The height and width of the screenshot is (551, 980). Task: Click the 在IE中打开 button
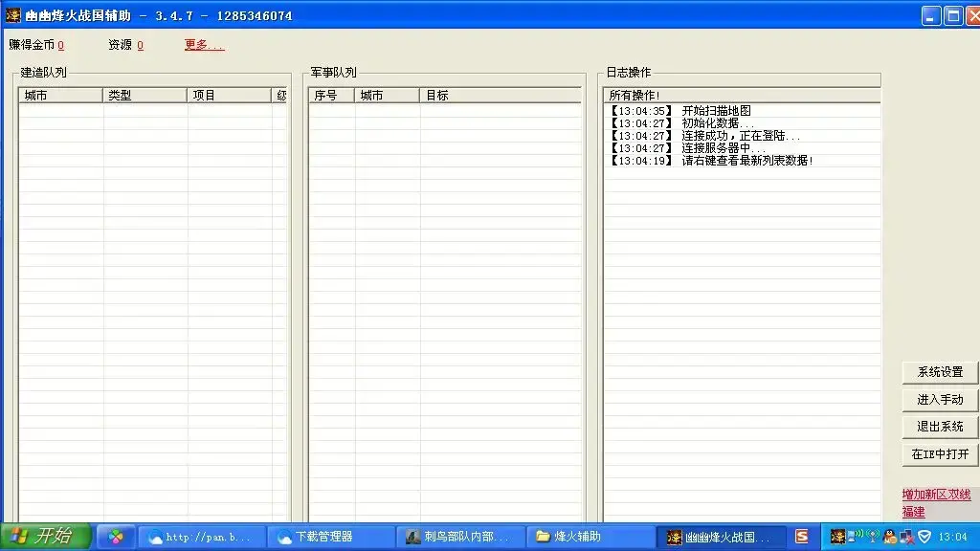[x=940, y=454]
